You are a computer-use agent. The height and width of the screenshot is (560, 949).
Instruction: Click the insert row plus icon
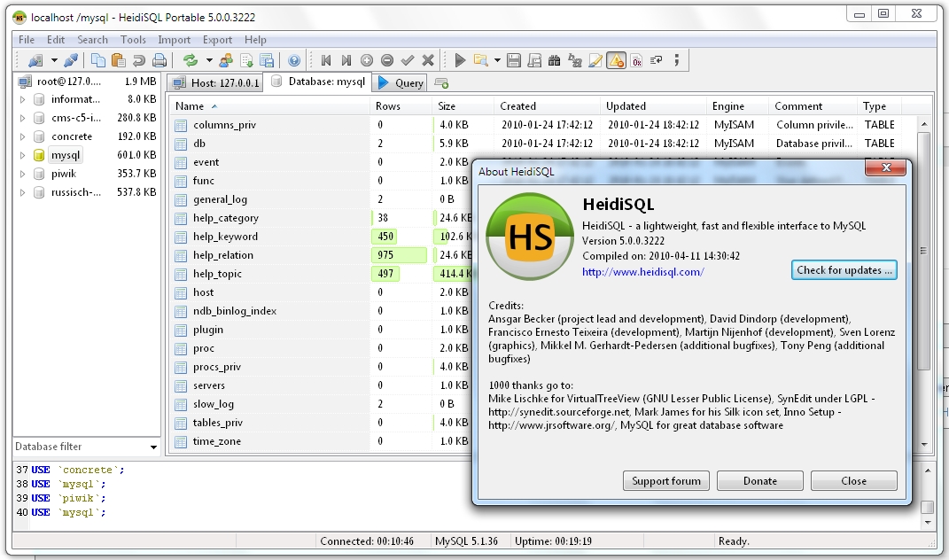tap(367, 60)
